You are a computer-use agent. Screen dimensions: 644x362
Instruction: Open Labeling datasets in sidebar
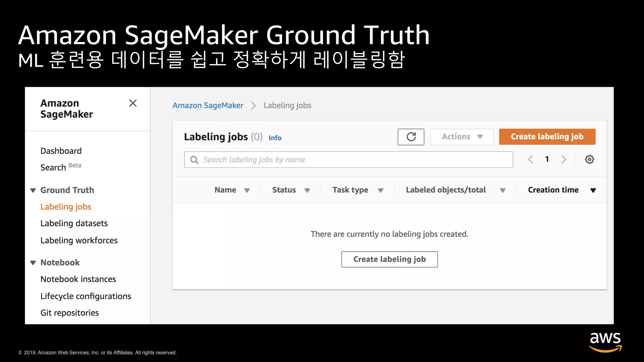[x=74, y=223]
